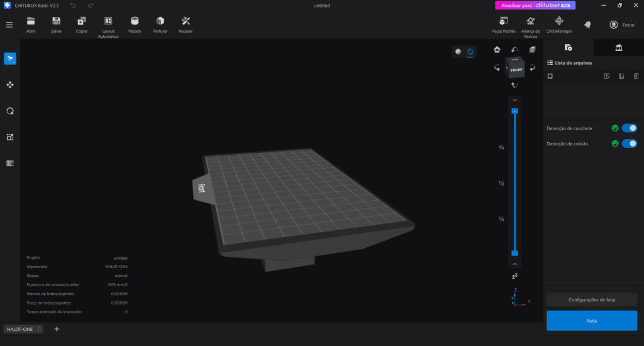Add a file with plus icon in file list
The width and height of the screenshot is (644, 346).
tap(606, 76)
